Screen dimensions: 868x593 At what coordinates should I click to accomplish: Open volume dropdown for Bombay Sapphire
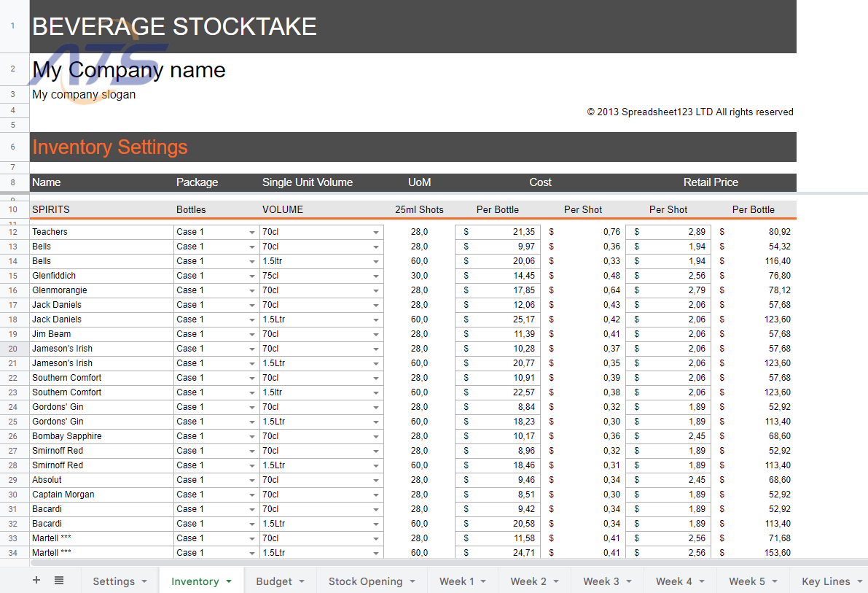coord(376,436)
